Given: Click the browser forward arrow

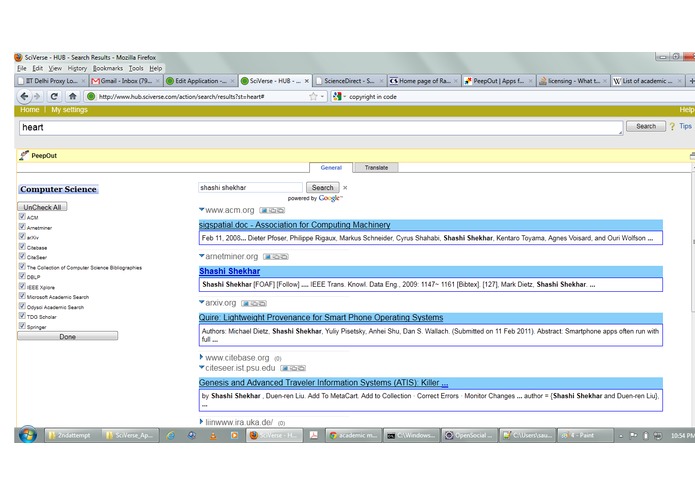Looking at the screenshot, I should pos(37,96).
